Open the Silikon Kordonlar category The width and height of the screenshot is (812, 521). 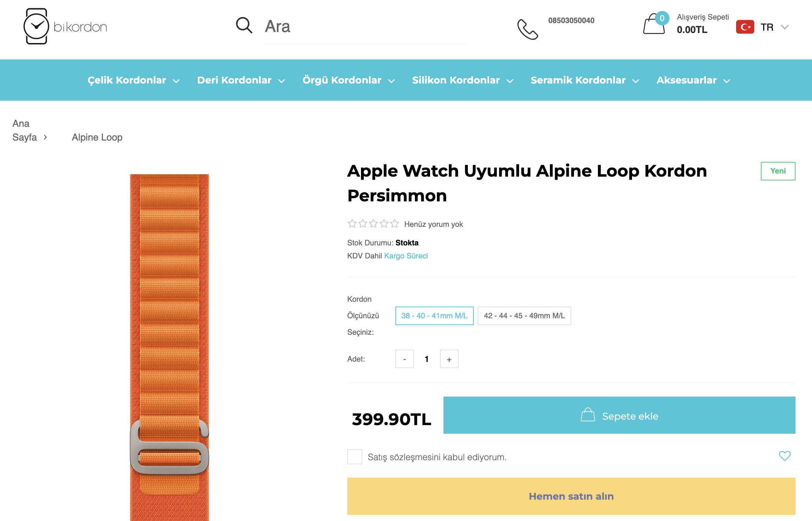(x=462, y=80)
